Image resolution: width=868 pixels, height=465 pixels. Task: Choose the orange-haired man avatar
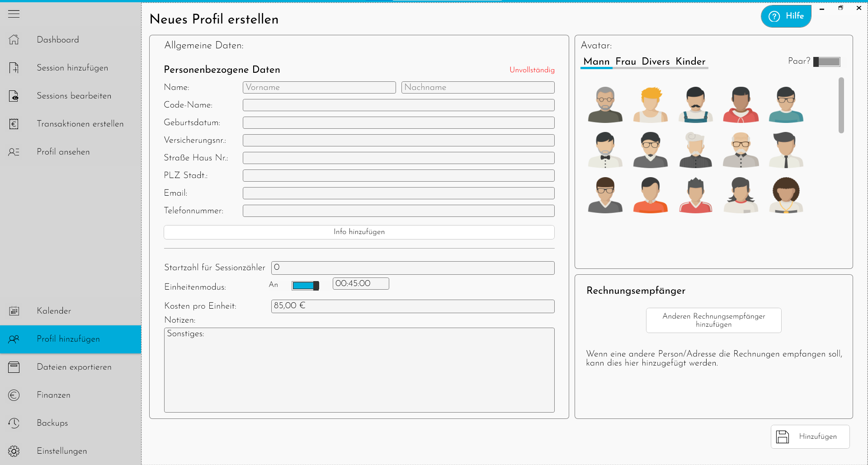click(x=651, y=105)
